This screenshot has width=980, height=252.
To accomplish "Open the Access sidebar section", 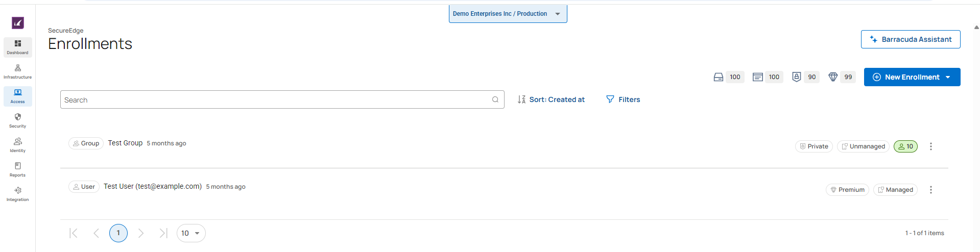I will pos(18,95).
